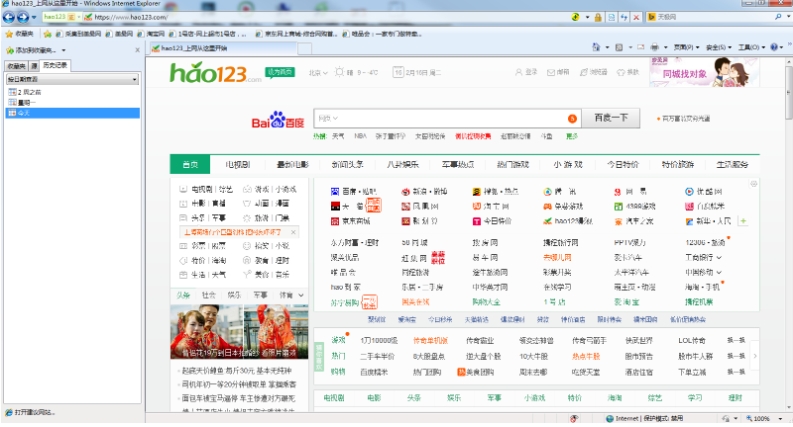
Task: Open the 添加到收藏夹 dropdown arrow
Action: point(64,50)
